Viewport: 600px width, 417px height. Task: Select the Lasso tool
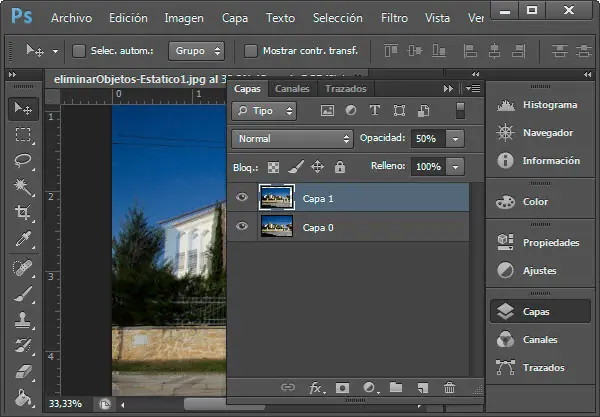coord(23,161)
